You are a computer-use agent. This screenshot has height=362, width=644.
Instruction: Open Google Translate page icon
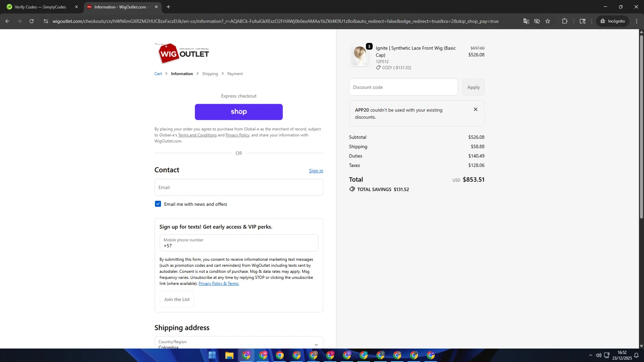pyautogui.click(x=526, y=21)
